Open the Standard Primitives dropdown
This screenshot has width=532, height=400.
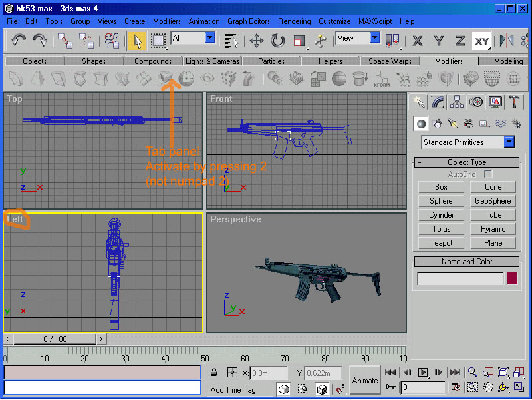coord(509,142)
